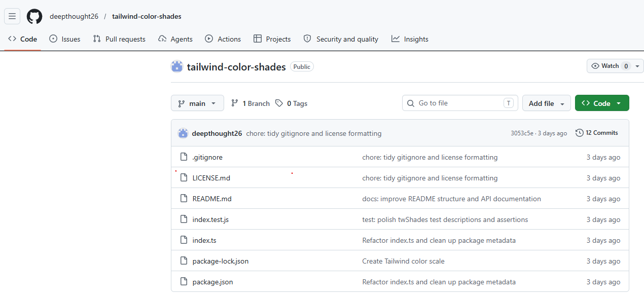Screen dimensions: 644x297
Task: Open docs: improve README structure commit
Action: tap(451, 199)
